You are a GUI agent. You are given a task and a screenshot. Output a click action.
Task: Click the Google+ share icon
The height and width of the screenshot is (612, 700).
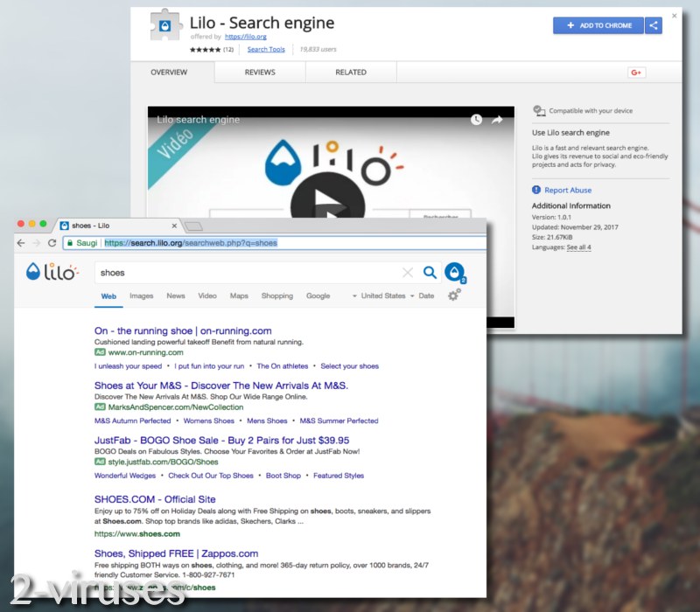pyautogui.click(x=636, y=73)
